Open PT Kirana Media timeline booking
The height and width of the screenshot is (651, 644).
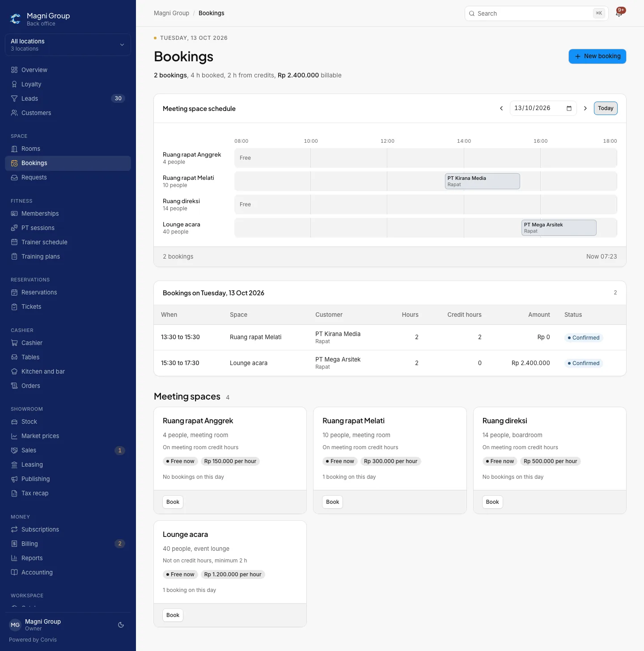tap(483, 181)
